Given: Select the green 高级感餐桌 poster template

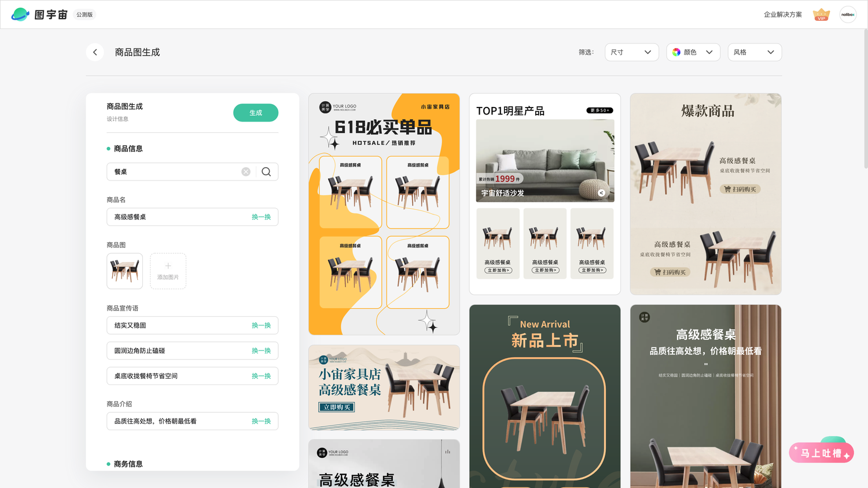Looking at the screenshot, I should (706, 396).
